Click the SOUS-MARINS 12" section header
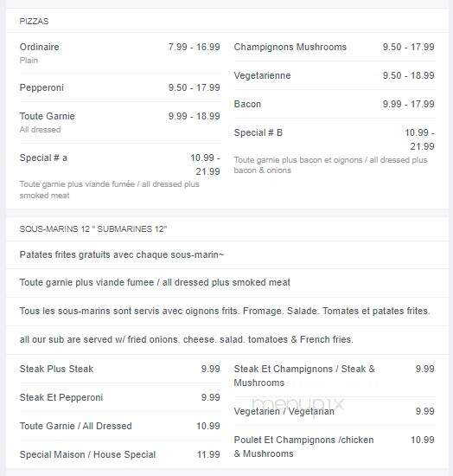This screenshot has height=476, width=453. pos(93,228)
